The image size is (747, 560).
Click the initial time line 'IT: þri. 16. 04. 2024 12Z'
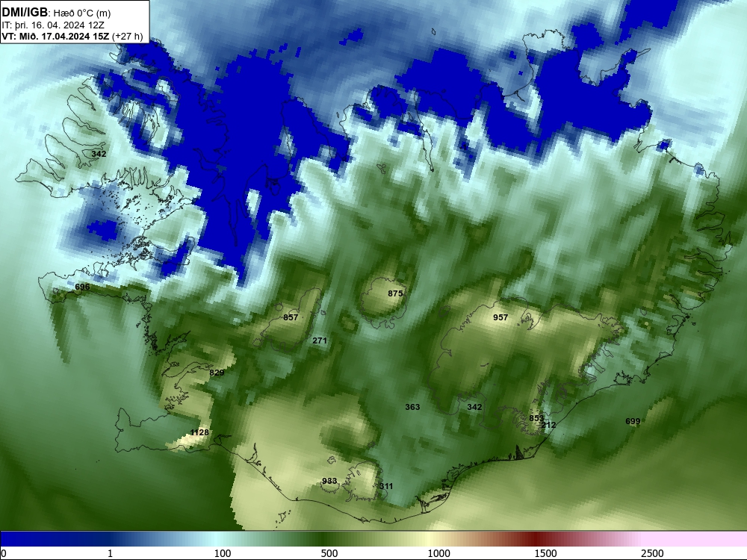pyautogui.click(x=53, y=25)
